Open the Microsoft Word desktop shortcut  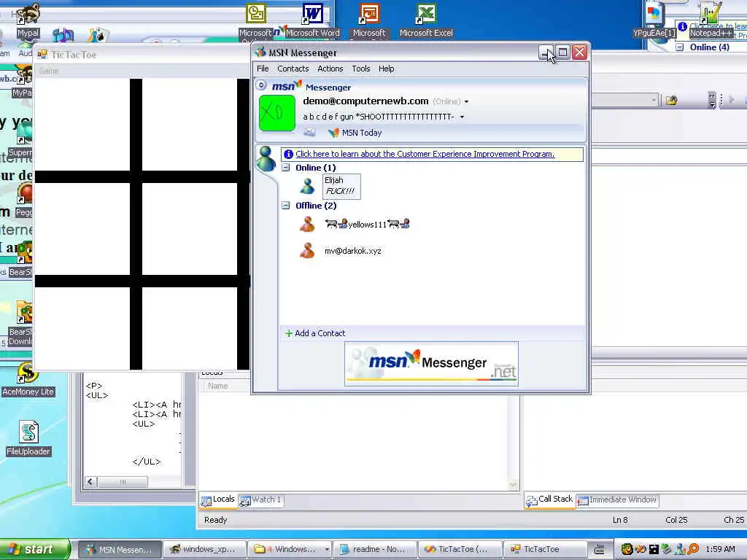coord(312,20)
